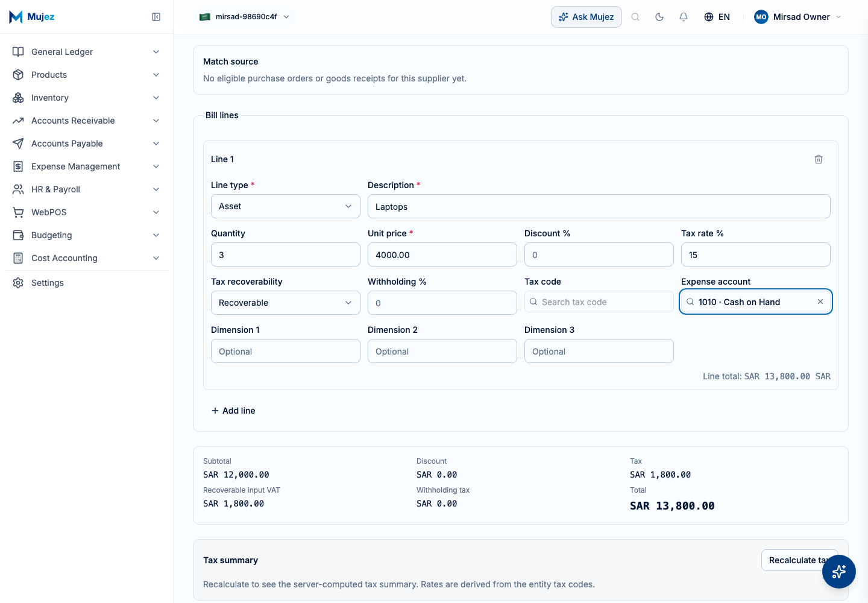This screenshot has width=868, height=603.
Task: Expand Accounts Payable chevron
Action: pyautogui.click(x=156, y=144)
